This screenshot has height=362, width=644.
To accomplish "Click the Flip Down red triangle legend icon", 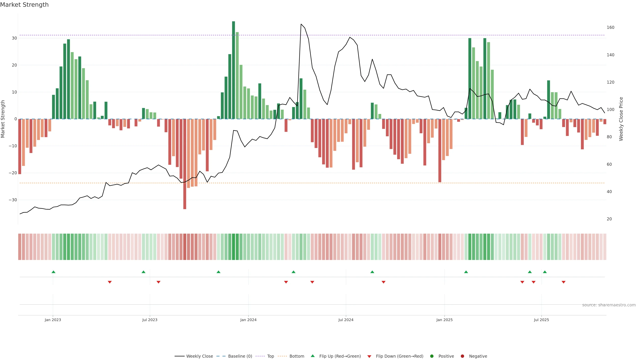I will pyautogui.click(x=369, y=356).
